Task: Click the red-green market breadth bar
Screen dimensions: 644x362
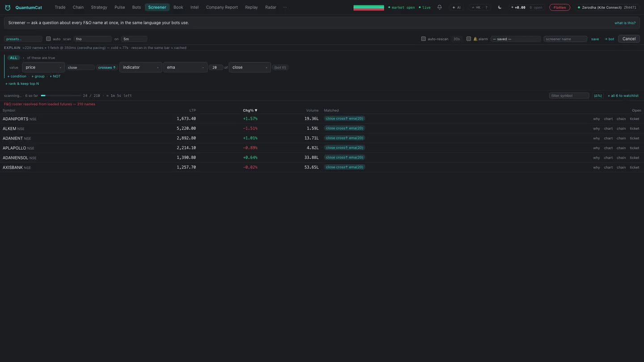Action: tap(369, 8)
